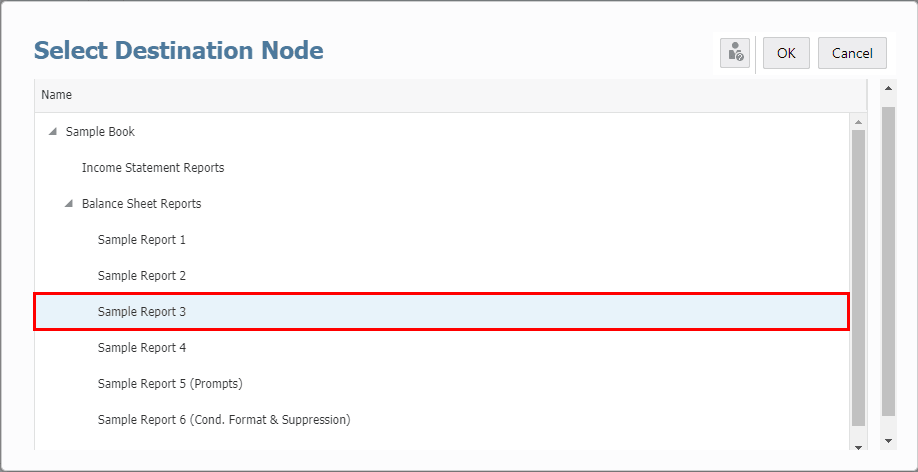Select the Sample Book root node
Viewport: 918px width, 472px height.
[x=100, y=132]
